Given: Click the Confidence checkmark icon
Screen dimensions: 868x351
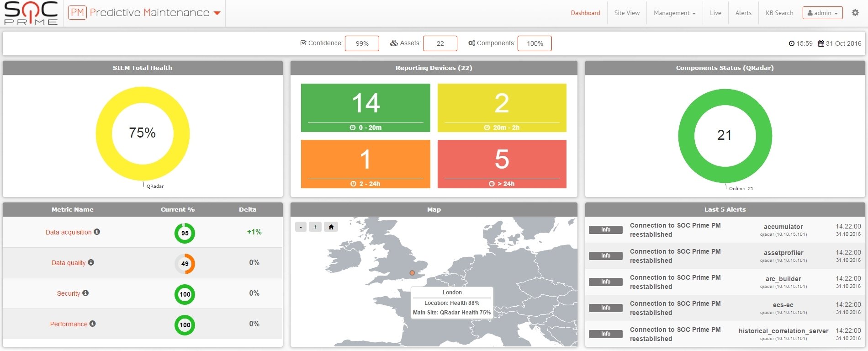Looking at the screenshot, I should point(303,43).
